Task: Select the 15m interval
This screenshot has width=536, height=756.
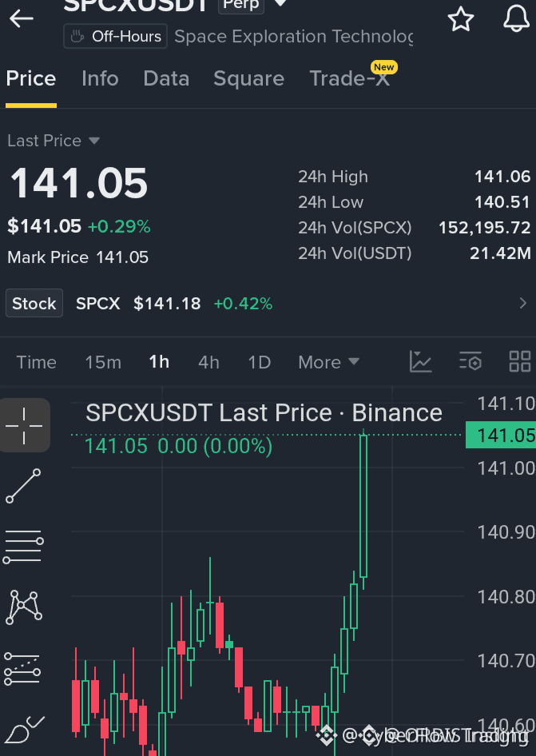Action: pos(103,362)
